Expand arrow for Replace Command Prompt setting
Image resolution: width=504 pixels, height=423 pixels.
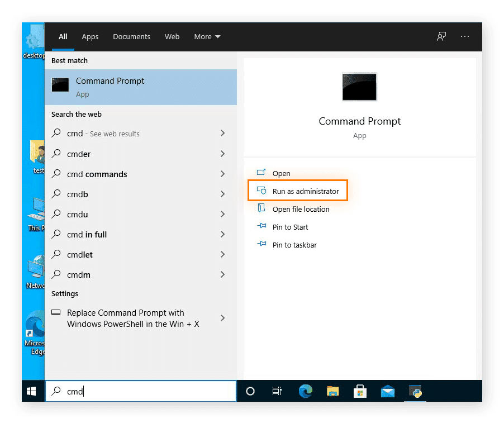[x=222, y=318]
